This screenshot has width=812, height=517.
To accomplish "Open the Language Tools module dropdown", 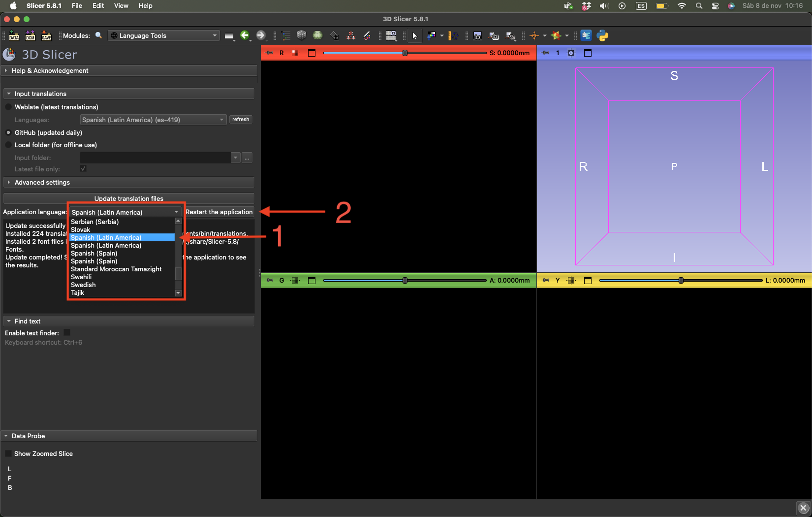I will tap(163, 35).
